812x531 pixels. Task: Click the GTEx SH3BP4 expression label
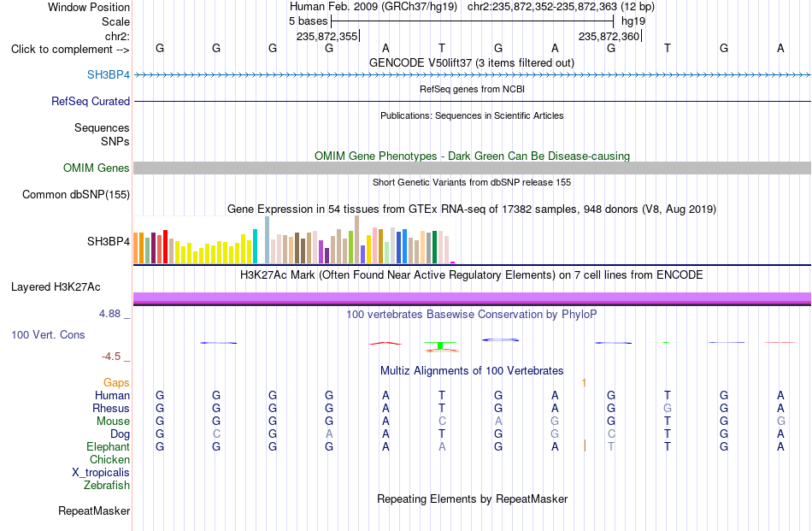tap(109, 241)
